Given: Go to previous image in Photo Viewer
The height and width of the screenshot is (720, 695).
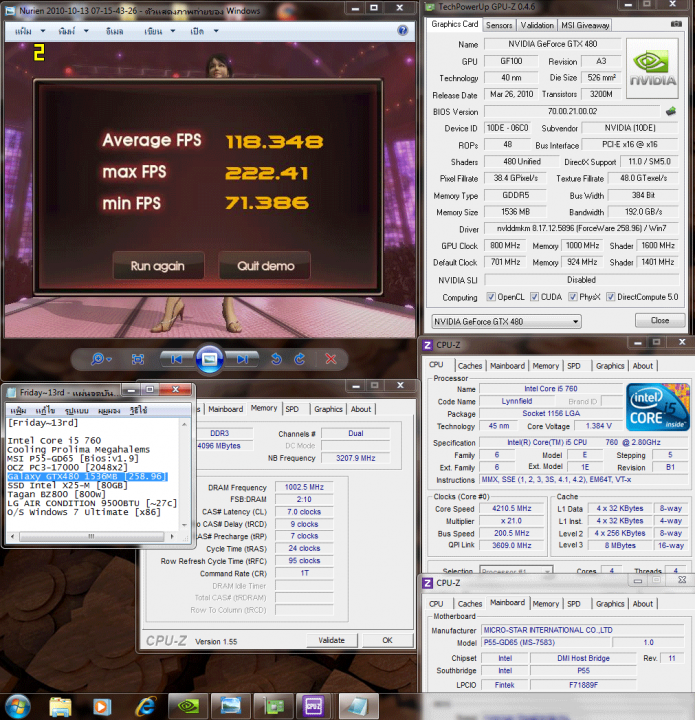Looking at the screenshot, I should 176,359.
